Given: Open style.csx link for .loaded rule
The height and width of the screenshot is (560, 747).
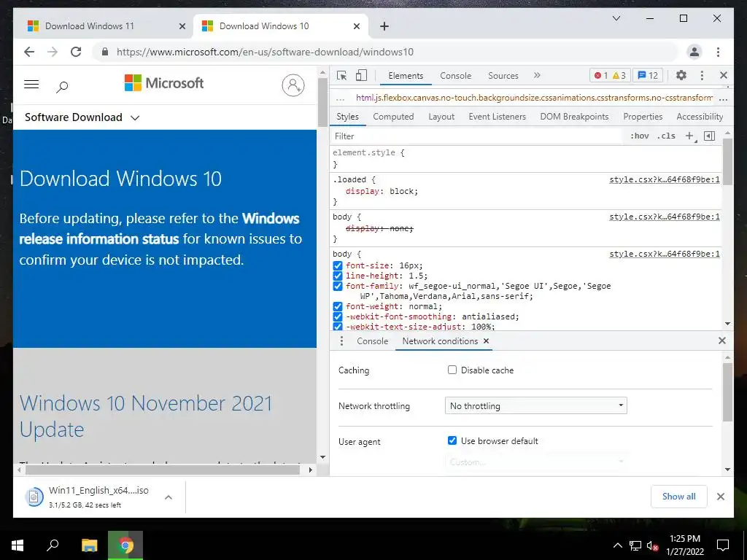Looking at the screenshot, I should click(664, 179).
